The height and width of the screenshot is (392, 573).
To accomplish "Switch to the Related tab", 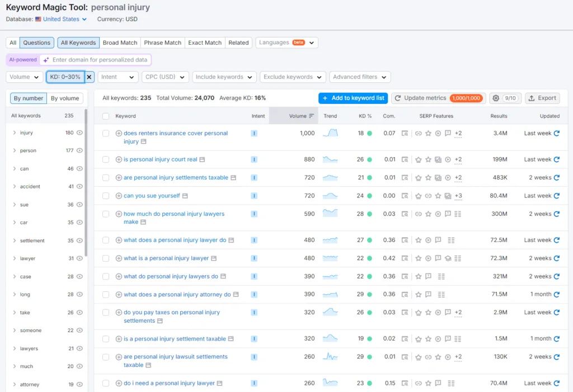I will (x=238, y=42).
